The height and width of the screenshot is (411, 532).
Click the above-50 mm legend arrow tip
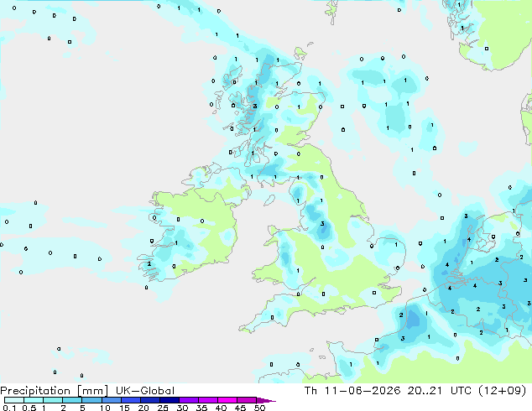(x=266, y=400)
